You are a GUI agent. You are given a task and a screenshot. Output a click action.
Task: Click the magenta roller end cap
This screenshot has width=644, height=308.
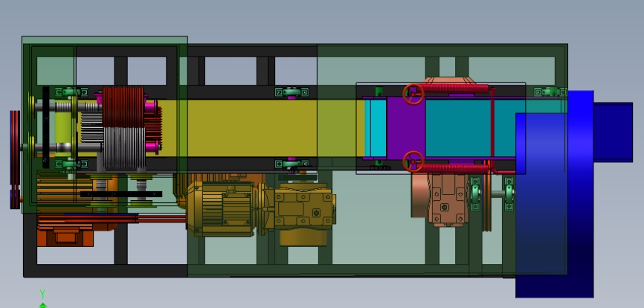(x=151, y=107)
